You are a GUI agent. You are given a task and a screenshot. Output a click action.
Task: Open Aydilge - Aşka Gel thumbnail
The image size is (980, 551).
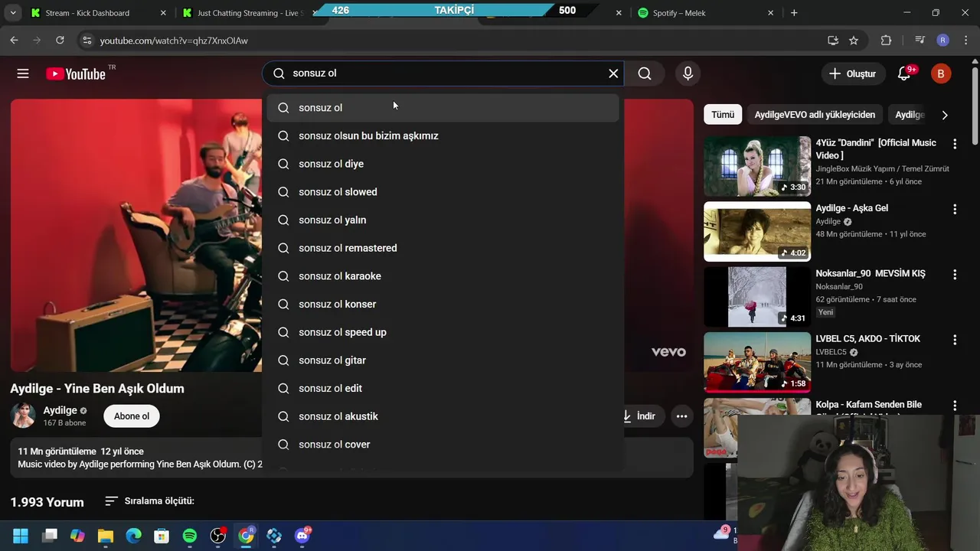757,232
